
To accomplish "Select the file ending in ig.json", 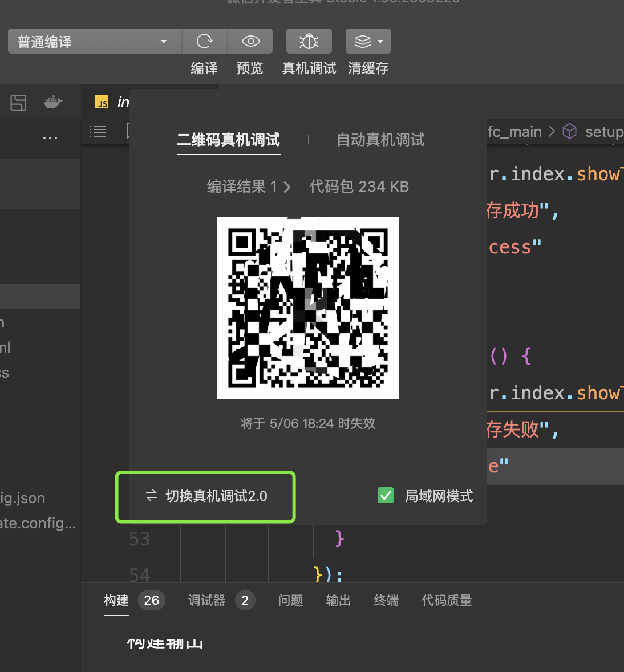I will click(x=23, y=498).
